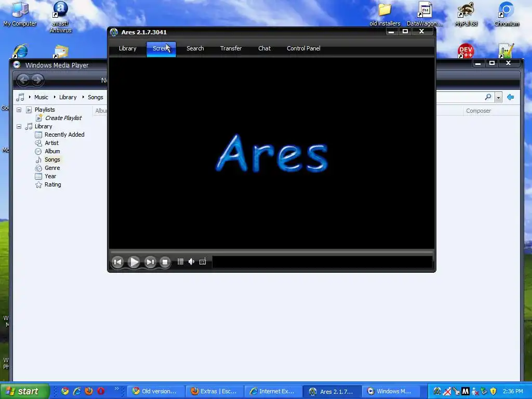Open the Media Player search options dropdown
The image size is (532, 399).
coord(498,97)
